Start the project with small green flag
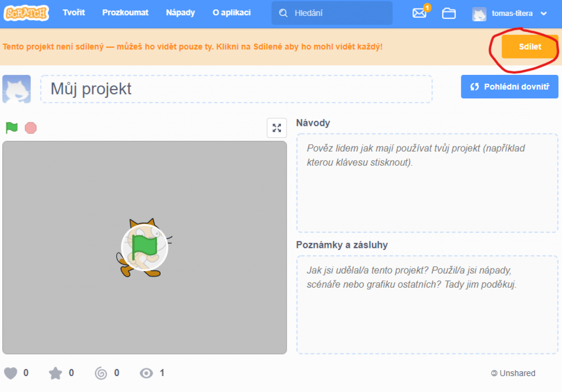The height and width of the screenshot is (392, 562). [12, 127]
